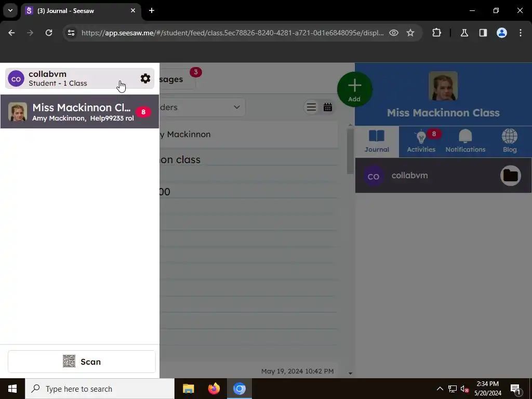Open a new browser tab
This screenshot has width=532, height=399.
coord(152,10)
